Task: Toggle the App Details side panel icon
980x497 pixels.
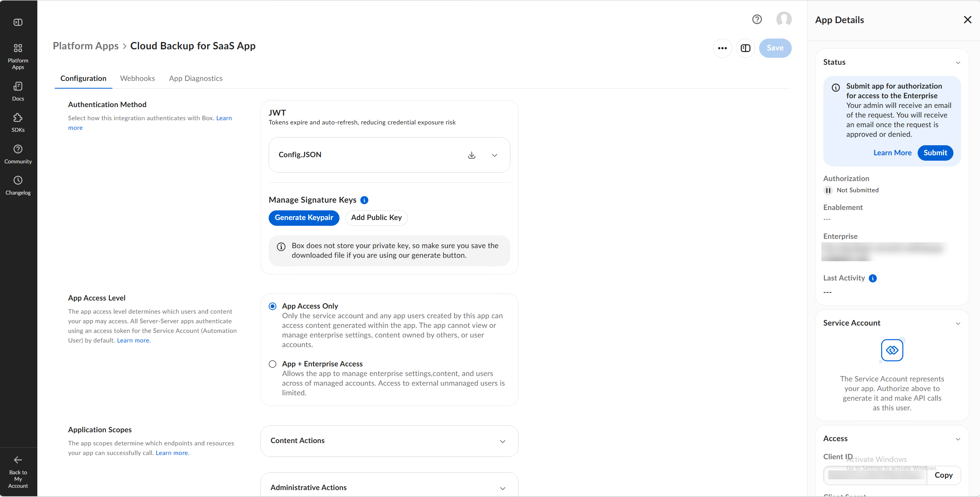Action: (x=746, y=48)
